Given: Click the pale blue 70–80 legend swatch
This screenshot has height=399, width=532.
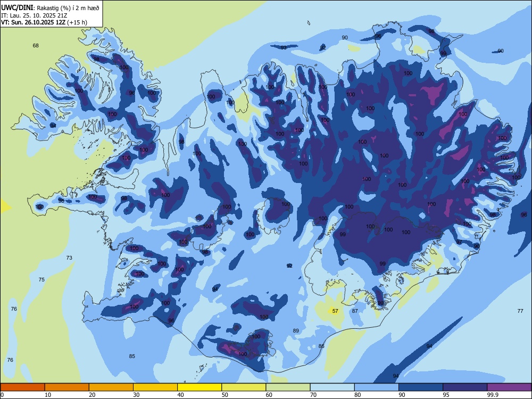Looking at the screenshot, I should point(332,387).
